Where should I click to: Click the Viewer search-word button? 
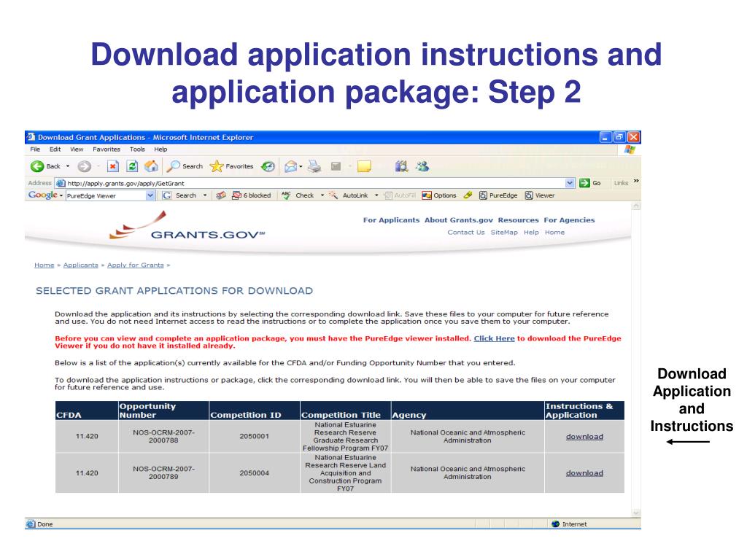(540, 195)
